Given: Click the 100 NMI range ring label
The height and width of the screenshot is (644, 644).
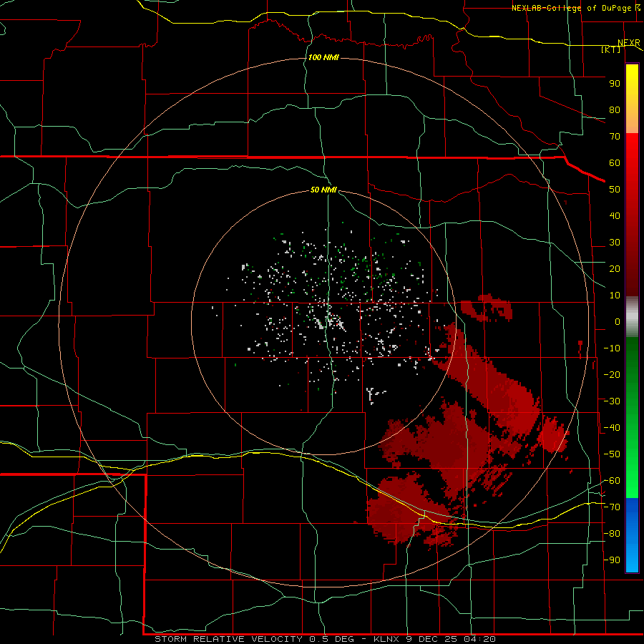Looking at the screenshot, I should tap(323, 57).
